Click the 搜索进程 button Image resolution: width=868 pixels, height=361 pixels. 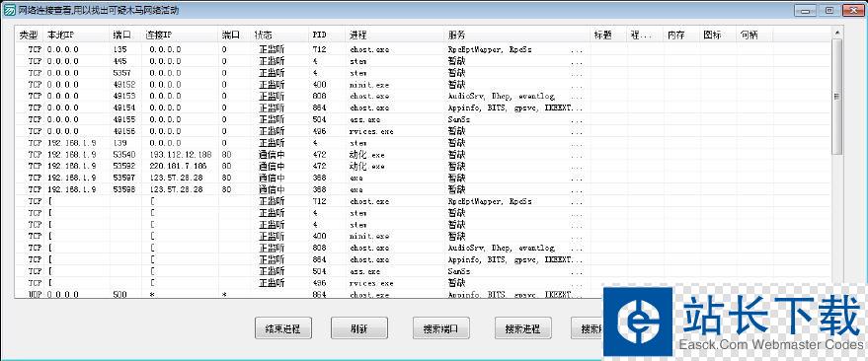pos(523,328)
